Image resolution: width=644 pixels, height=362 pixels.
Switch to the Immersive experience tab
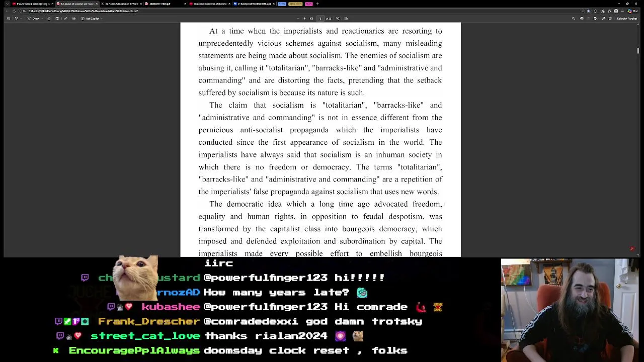pos(209,4)
